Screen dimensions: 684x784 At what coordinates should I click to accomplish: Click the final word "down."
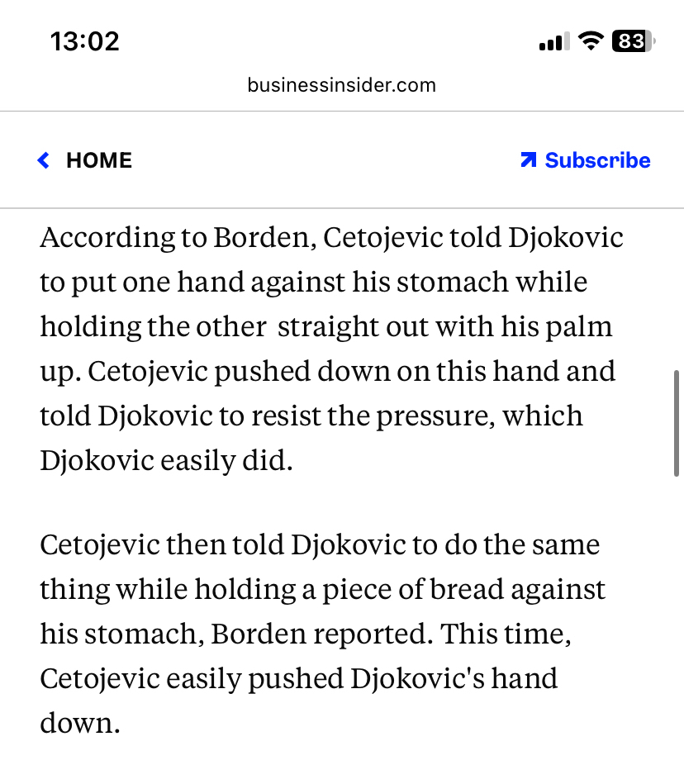[80, 723]
